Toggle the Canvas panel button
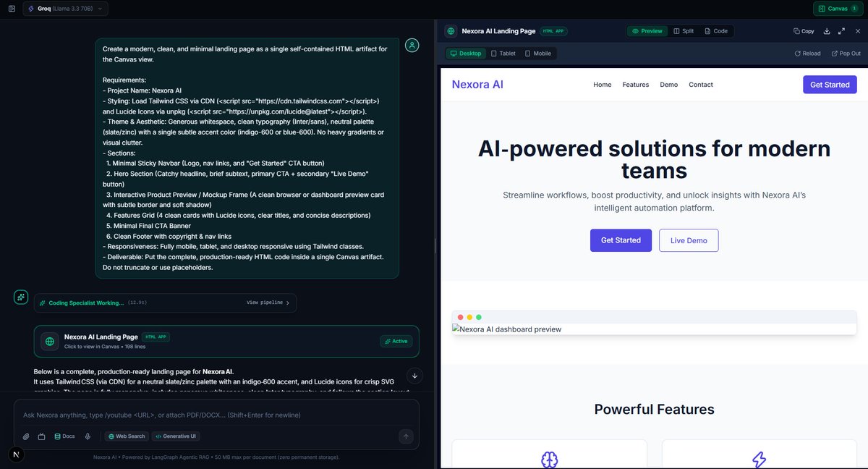Image resolution: width=868 pixels, height=469 pixels. 838,9
